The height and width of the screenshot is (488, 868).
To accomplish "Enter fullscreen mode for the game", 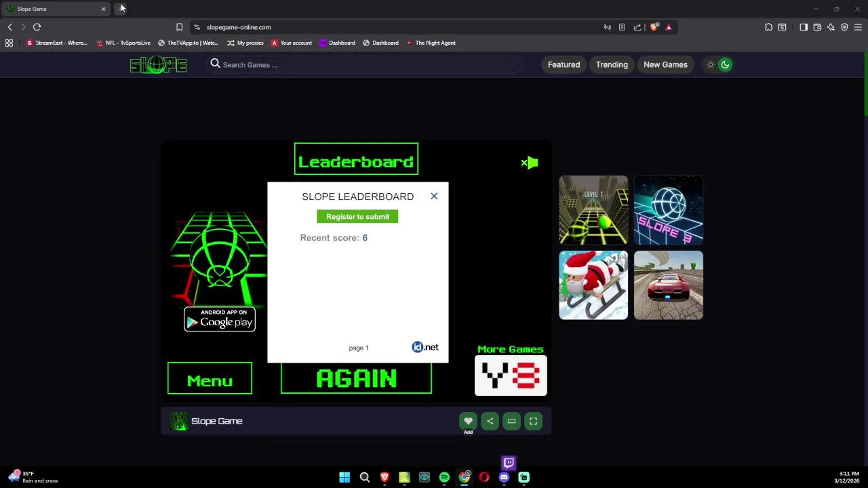I will (533, 421).
